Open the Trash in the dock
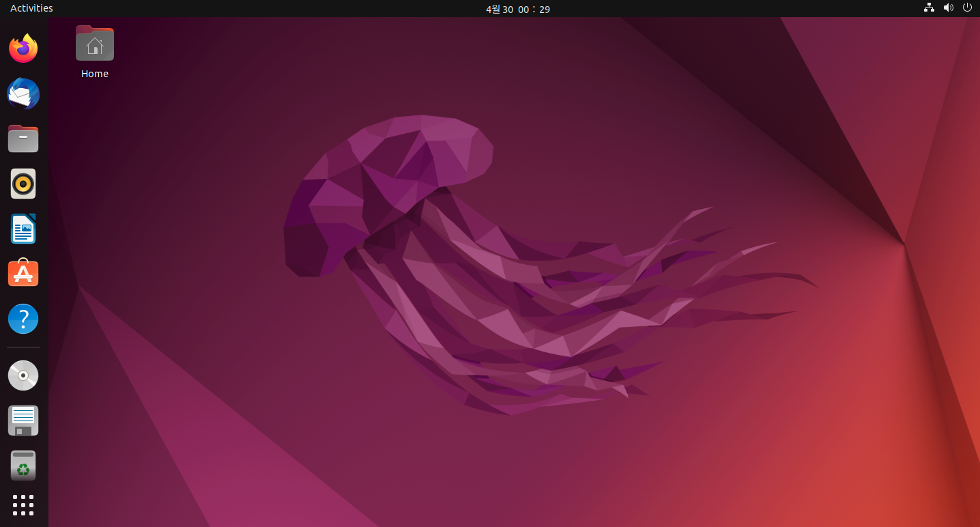This screenshot has height=527, width=980. 23,466
